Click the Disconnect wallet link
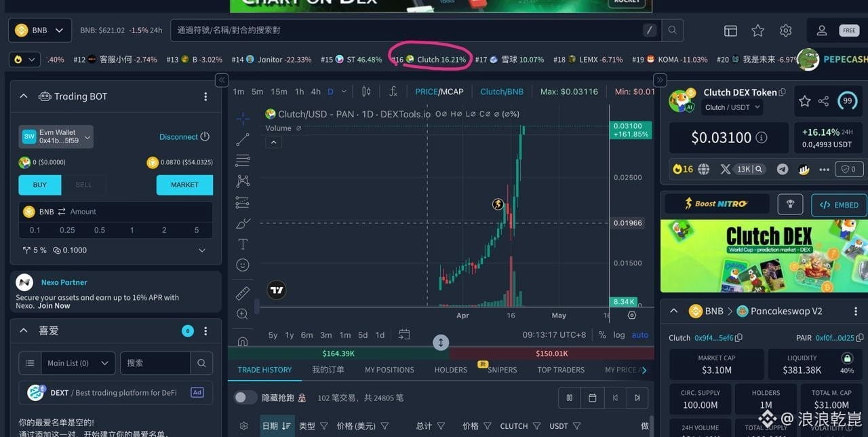The image size is (868, 437). (x=184, y=136)
